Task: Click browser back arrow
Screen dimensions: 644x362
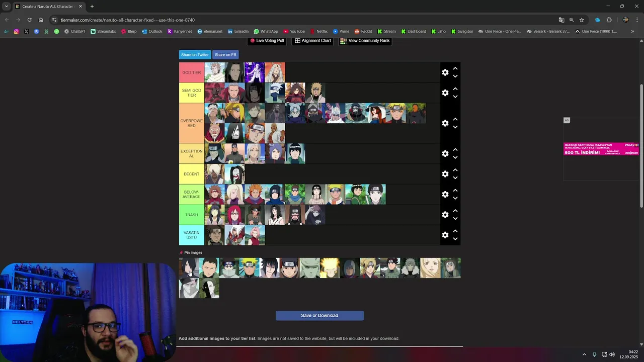Action: click(7, 20)
